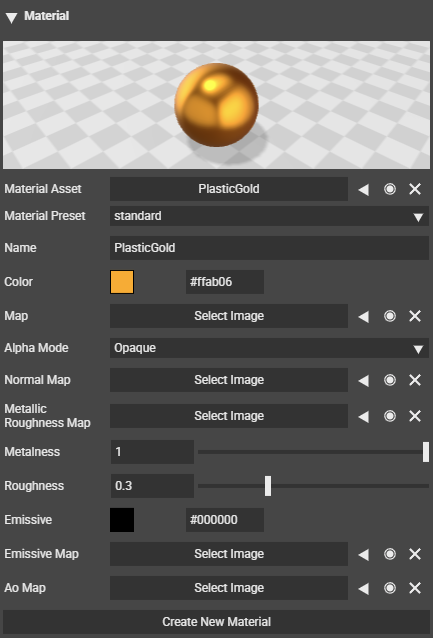Click the locate target icon for Material Asset

tap(390, 189)
